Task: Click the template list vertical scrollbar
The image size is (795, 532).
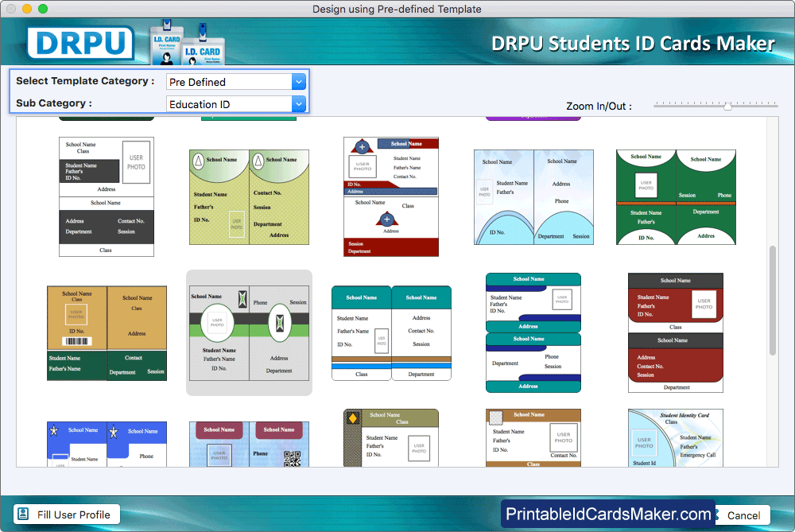Action: (773, 301)
